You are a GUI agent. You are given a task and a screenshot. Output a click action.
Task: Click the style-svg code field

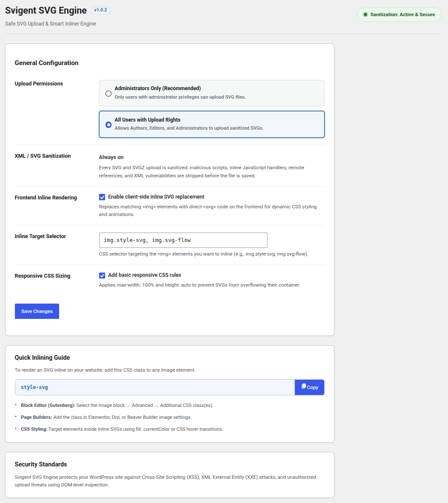pyautogui.click(x=155, y=387)
